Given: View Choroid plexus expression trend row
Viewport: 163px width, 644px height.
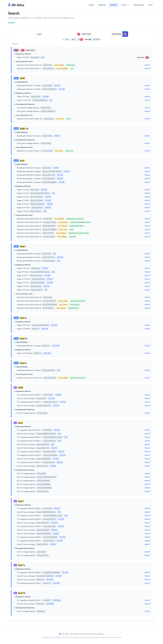Looking at the screenshot, I should point(147,305).
